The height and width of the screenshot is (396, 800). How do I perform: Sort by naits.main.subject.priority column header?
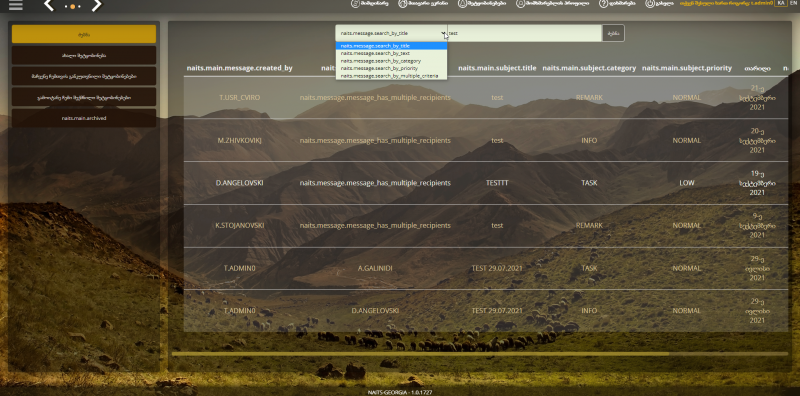pos(687,68)
